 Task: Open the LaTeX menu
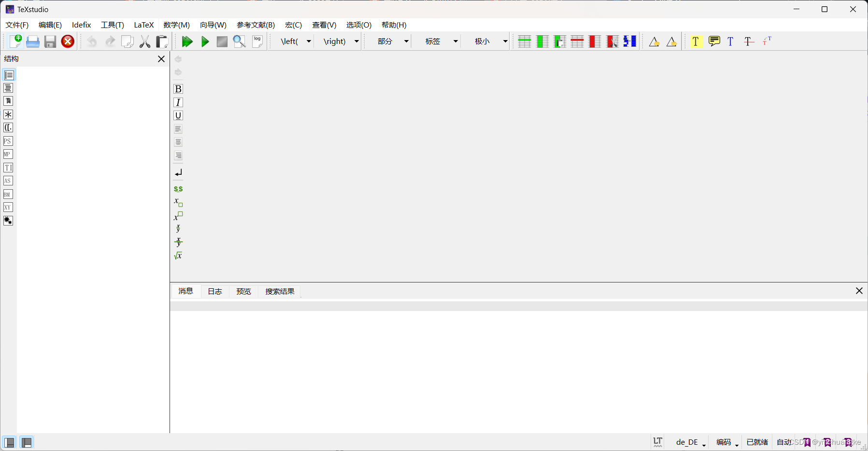click(x=144, y=25)
